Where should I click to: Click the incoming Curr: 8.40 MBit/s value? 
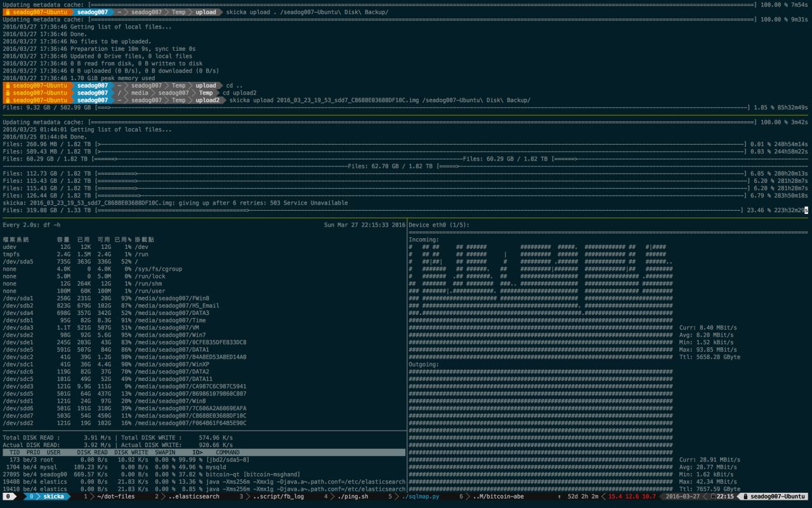point(708,328)
